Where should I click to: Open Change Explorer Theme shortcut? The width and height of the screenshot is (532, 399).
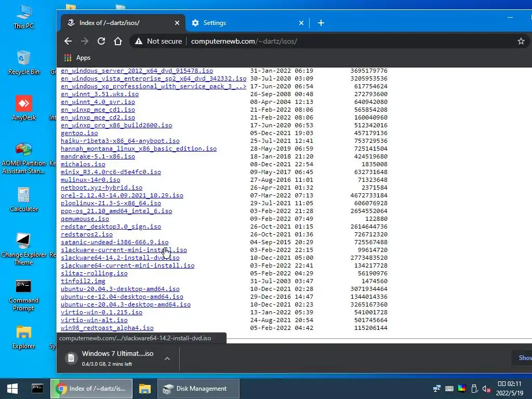pyautogui.click(x=24, y=249)
